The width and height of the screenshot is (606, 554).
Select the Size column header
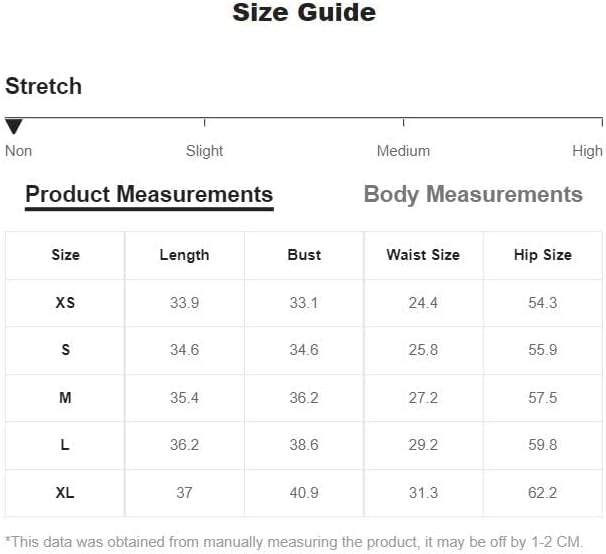point(65,255)
